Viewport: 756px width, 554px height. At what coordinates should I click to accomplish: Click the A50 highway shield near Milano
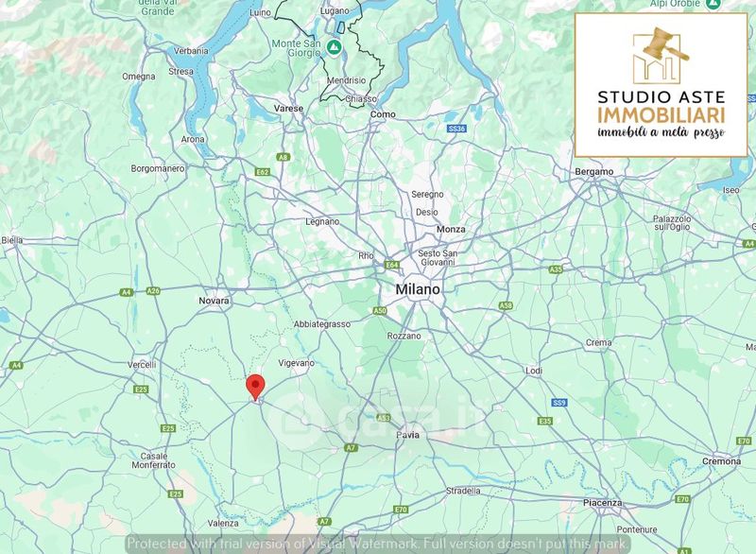380,310
